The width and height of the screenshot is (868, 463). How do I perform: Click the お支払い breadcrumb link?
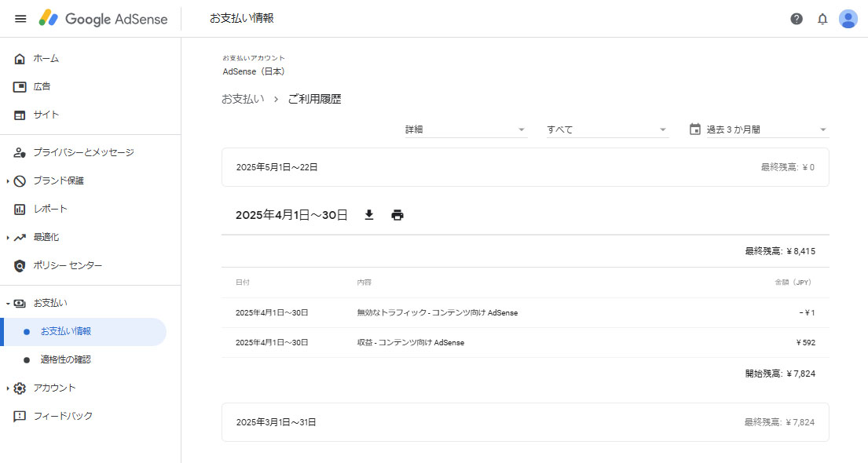(x=243, y=99)
